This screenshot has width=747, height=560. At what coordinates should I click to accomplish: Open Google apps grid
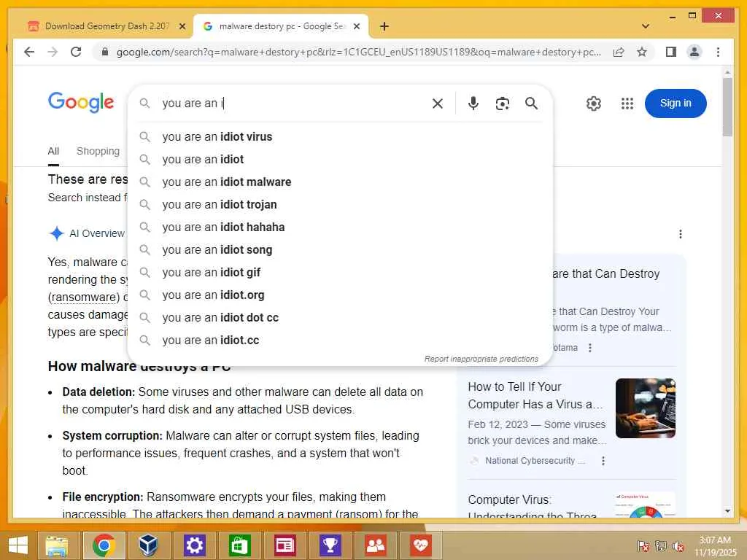coord(627,104)
